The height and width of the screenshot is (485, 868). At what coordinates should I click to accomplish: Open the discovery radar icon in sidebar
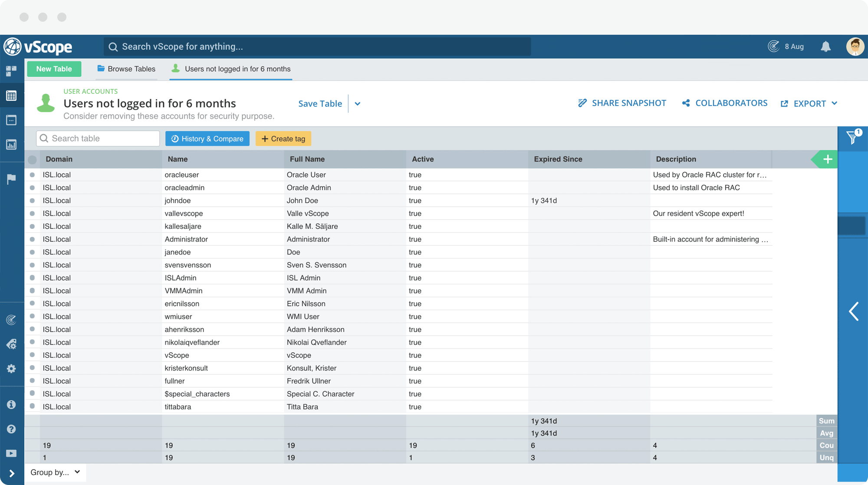(x=11, y=320)
